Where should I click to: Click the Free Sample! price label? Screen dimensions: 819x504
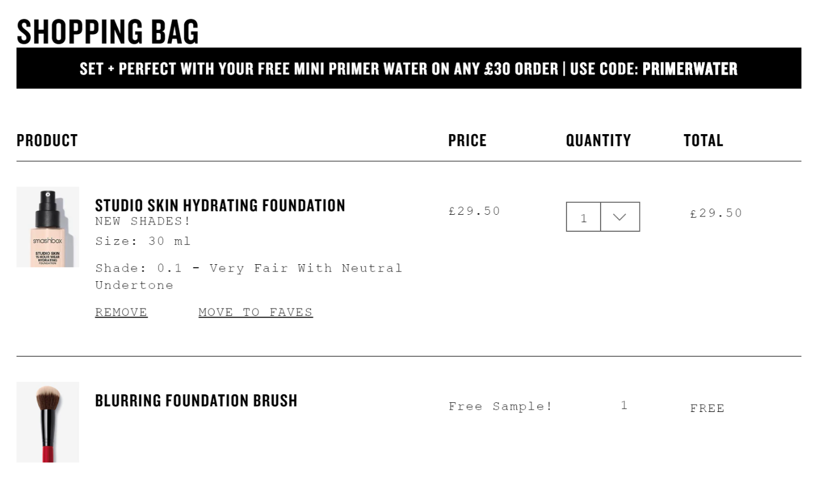(500, 406)
